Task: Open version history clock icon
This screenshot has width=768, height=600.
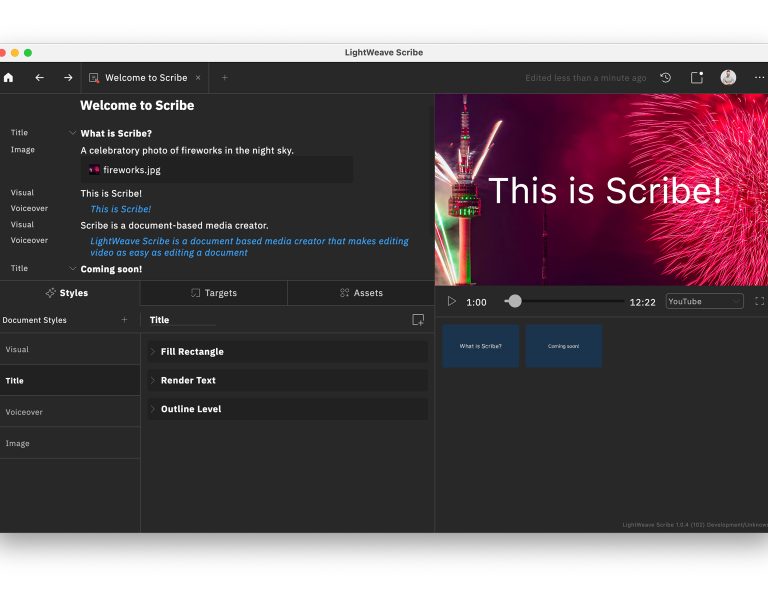Action: point(665,78)
